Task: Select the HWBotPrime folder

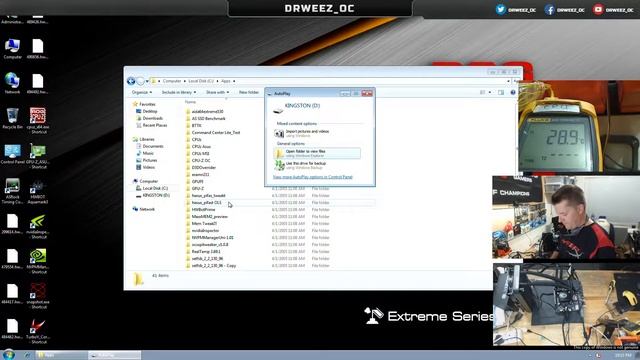Action: click(203, 209)
